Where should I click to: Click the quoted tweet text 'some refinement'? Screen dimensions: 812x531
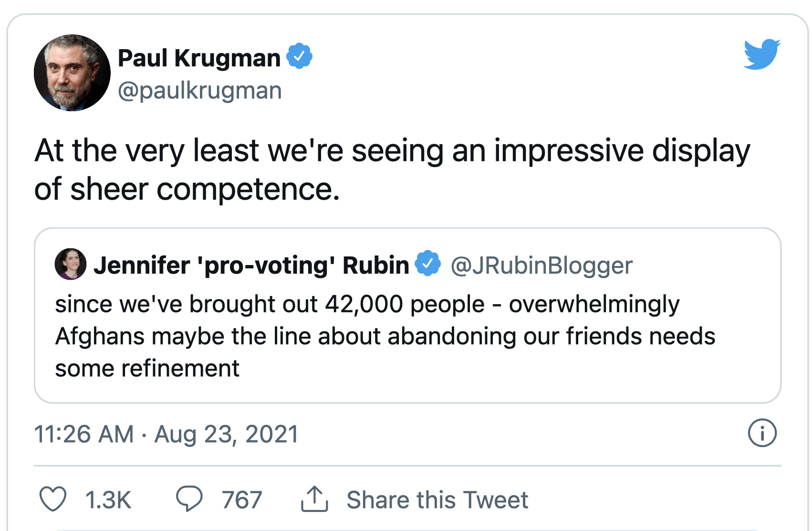pyautogui.click(x=147, y=368)
